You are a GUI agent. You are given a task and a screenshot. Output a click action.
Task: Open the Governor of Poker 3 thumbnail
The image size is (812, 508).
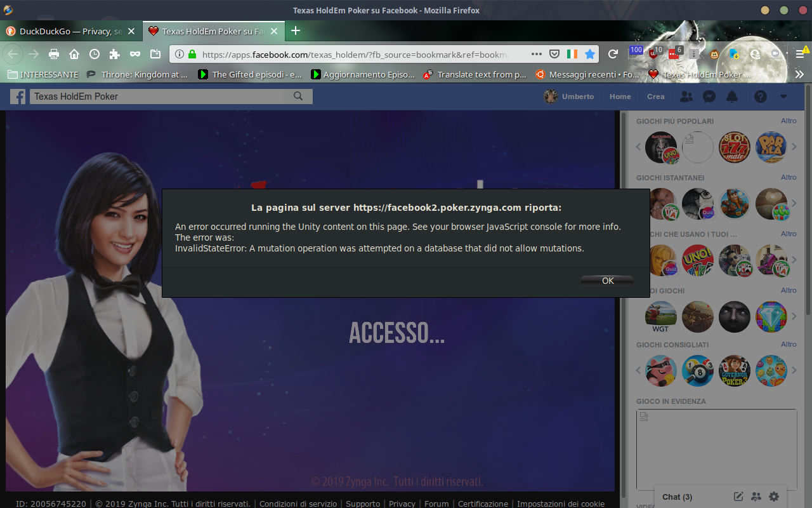coord(735,371)
